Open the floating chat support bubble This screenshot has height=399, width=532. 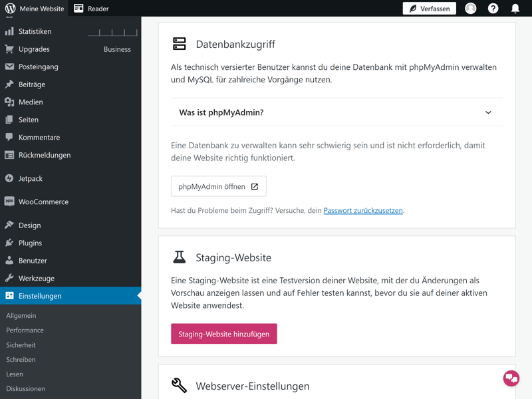pyautogui.click(x=511, y=378)
